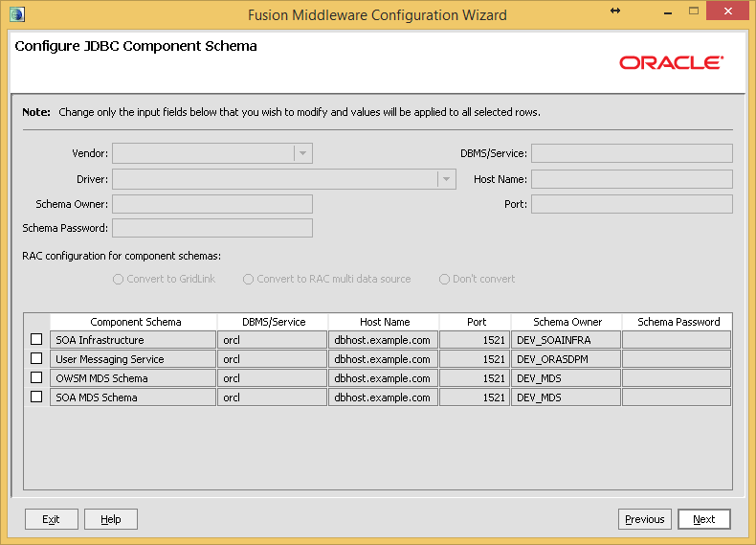Viewport: 756px width, 545px height.
Task: Click the Oracle logo
Action: click(x=671, y=63)
